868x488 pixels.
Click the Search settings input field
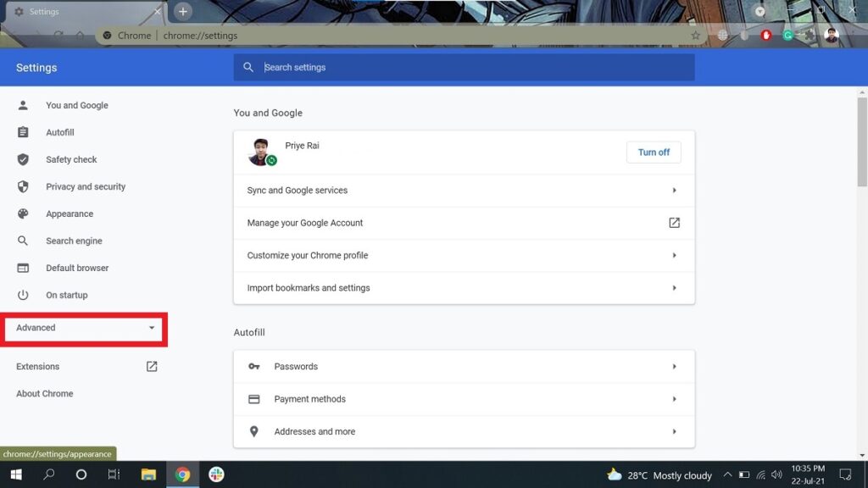[x=475, y=68]
